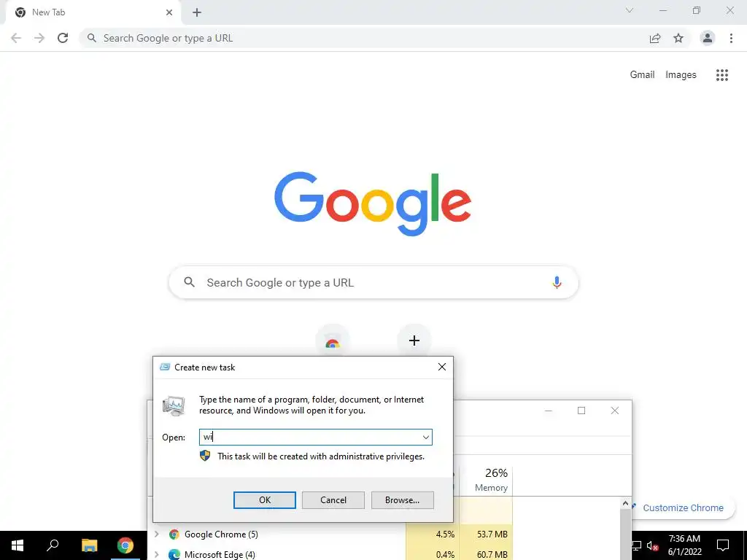Image resolution: width=747 pixels, height=560 pixels.
Task: Start voice search with the microphone icon
Action: (557, 282)
